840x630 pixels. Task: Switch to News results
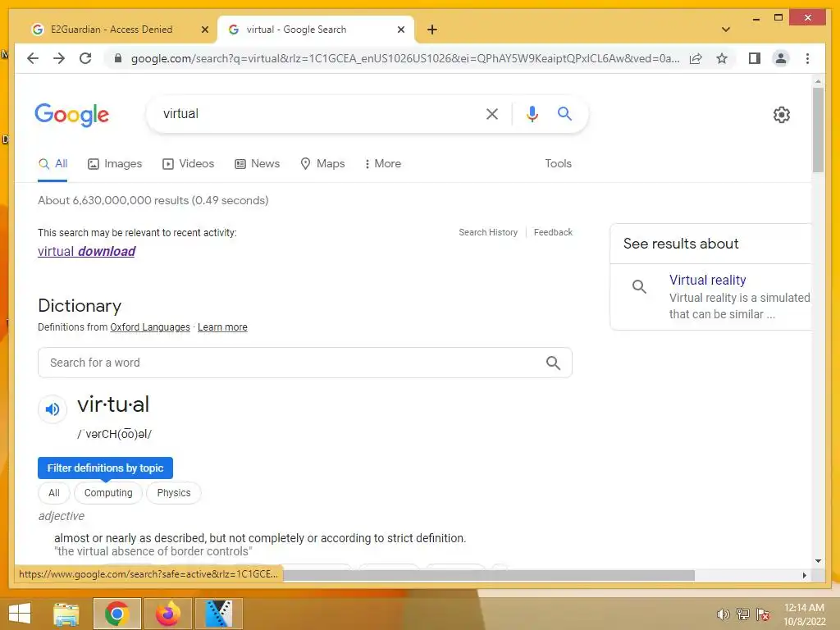coord(257,164)
